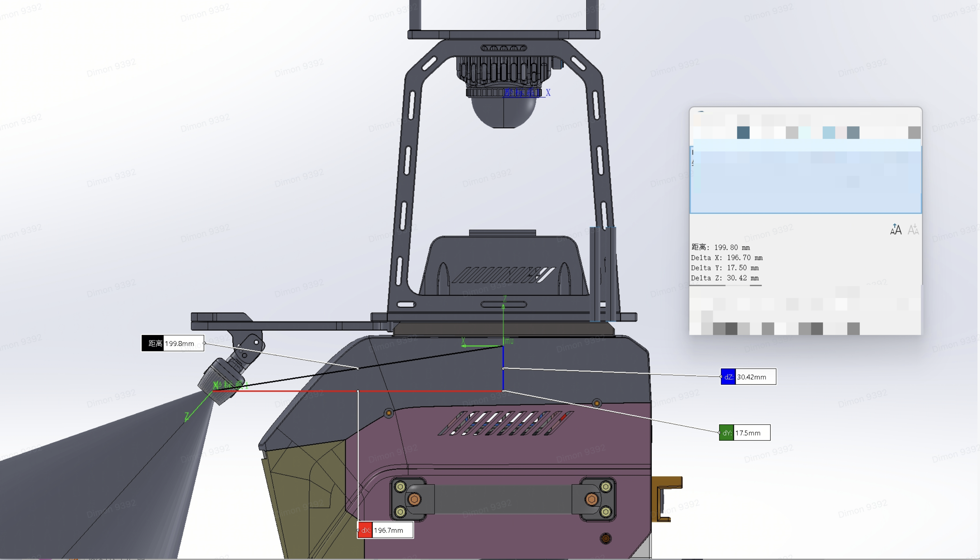Click the 'Delta Y: 17.50 mm' result line

(x=725, y=268)
